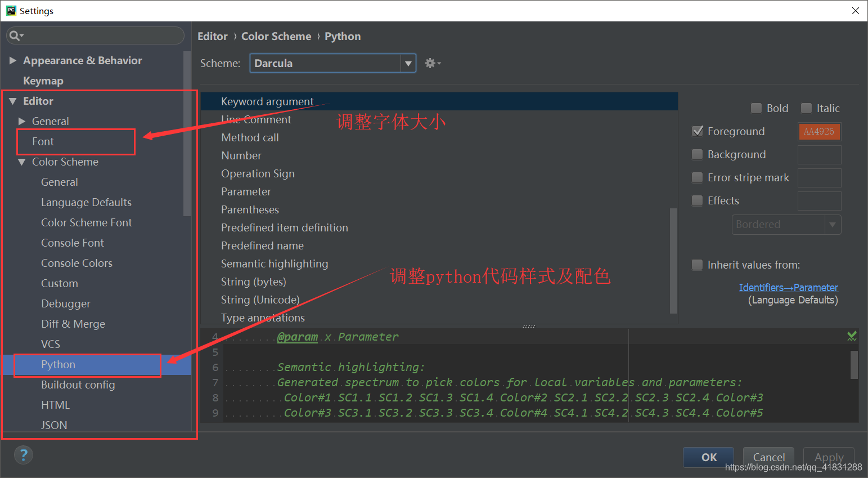Check the Error stripe mark checkbox

[x=698, y=177]
